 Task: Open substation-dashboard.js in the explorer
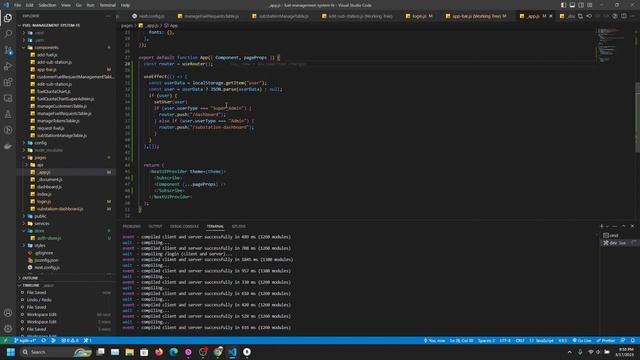(x=66, y=209)
